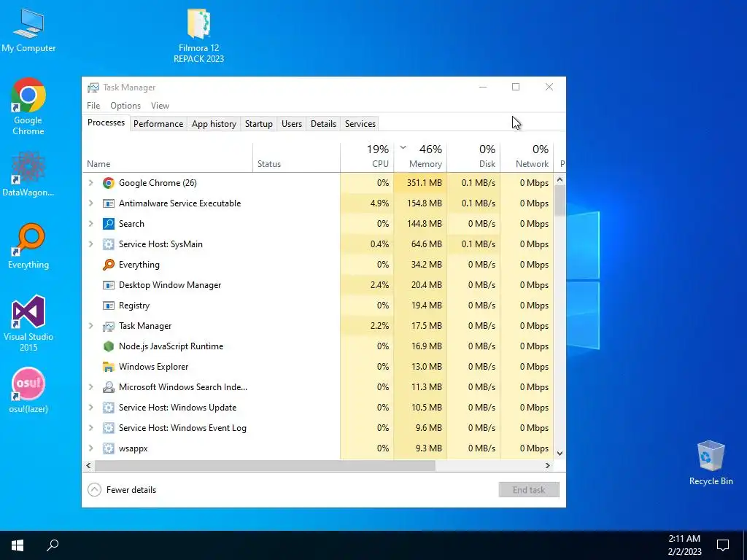This screenshot has width=747, height=560.
Task: Open the notification center icon
Action: point(723,545)
